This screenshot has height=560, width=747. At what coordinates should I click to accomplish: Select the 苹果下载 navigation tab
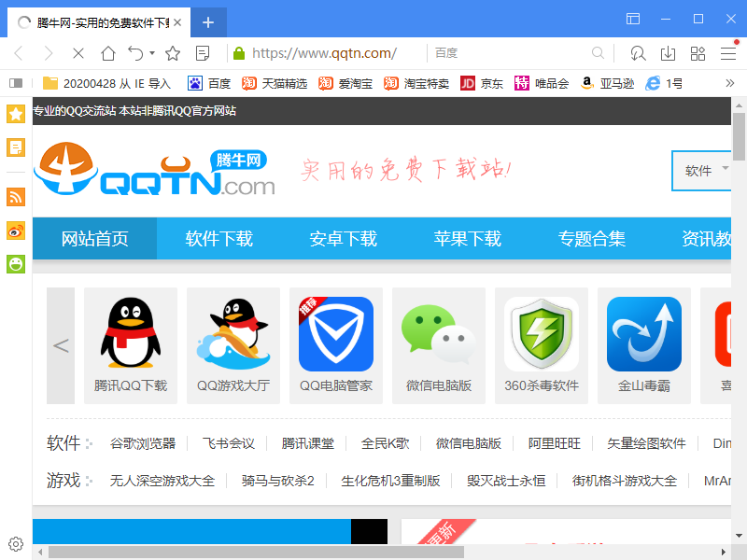[x=468, y=239]
